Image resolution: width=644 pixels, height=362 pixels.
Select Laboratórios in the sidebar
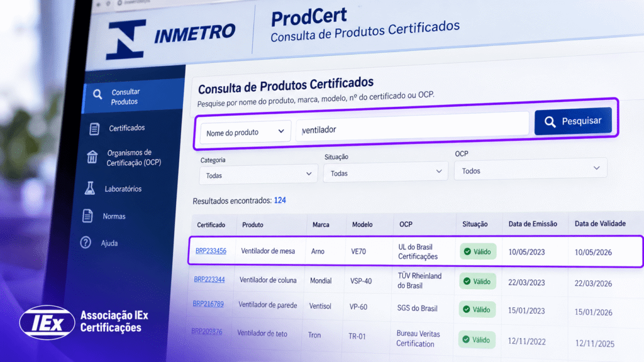click(123, 189)
